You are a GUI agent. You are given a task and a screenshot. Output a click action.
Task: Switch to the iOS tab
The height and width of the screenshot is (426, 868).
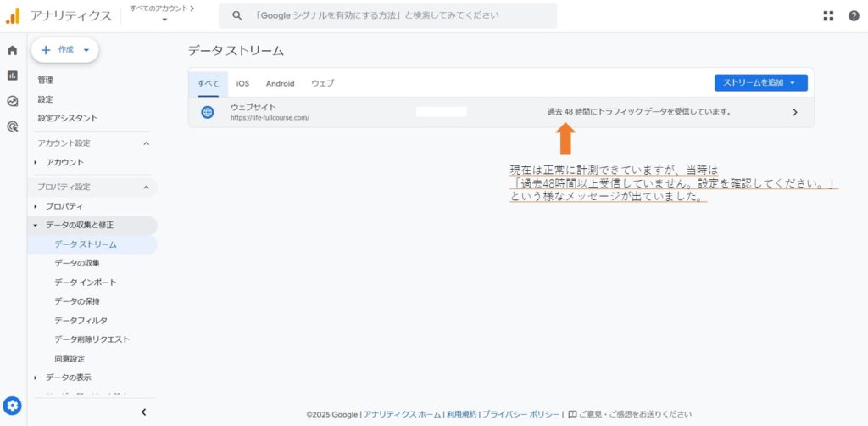242,83
